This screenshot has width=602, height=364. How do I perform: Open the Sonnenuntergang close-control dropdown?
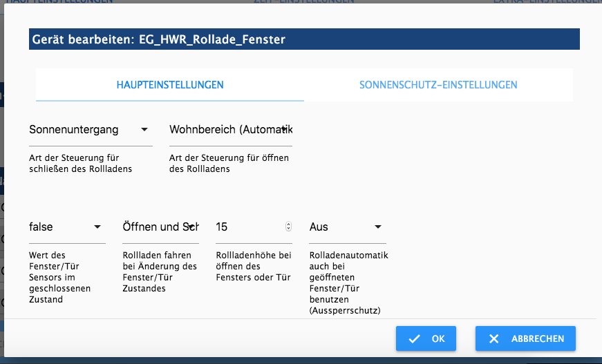coord(91,130)
